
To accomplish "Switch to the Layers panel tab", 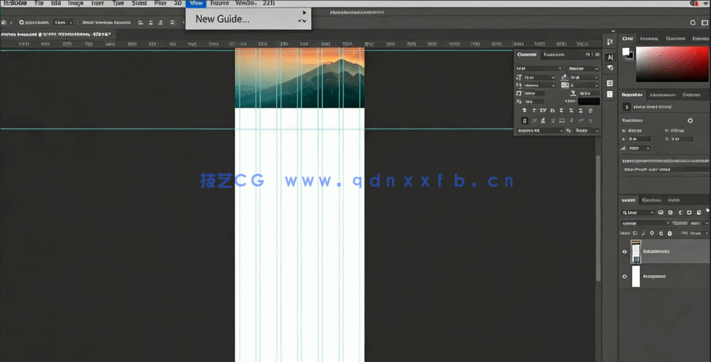I will point(628,200).
